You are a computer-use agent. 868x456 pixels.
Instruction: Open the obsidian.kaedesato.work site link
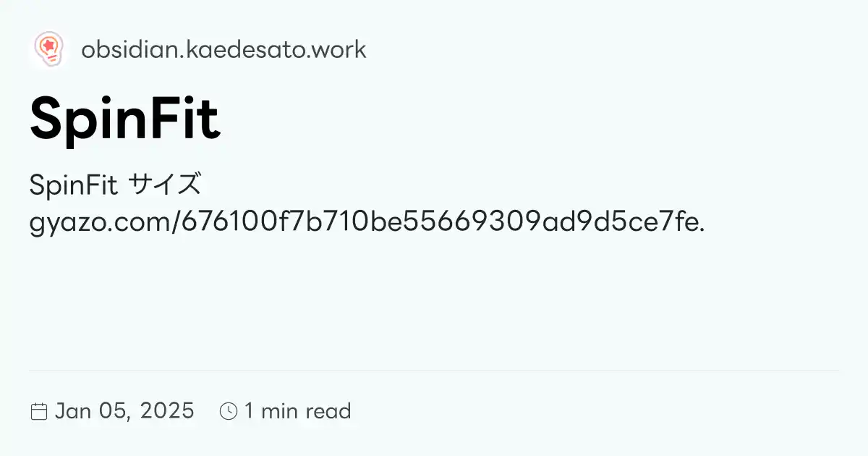coord(224,49)
